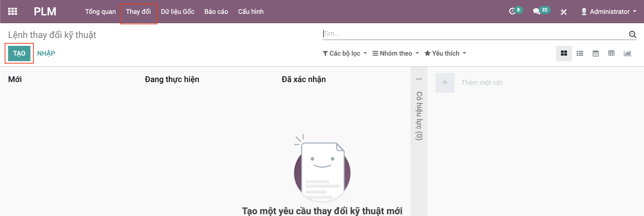Switch to graph chart view

pos(627,53)
